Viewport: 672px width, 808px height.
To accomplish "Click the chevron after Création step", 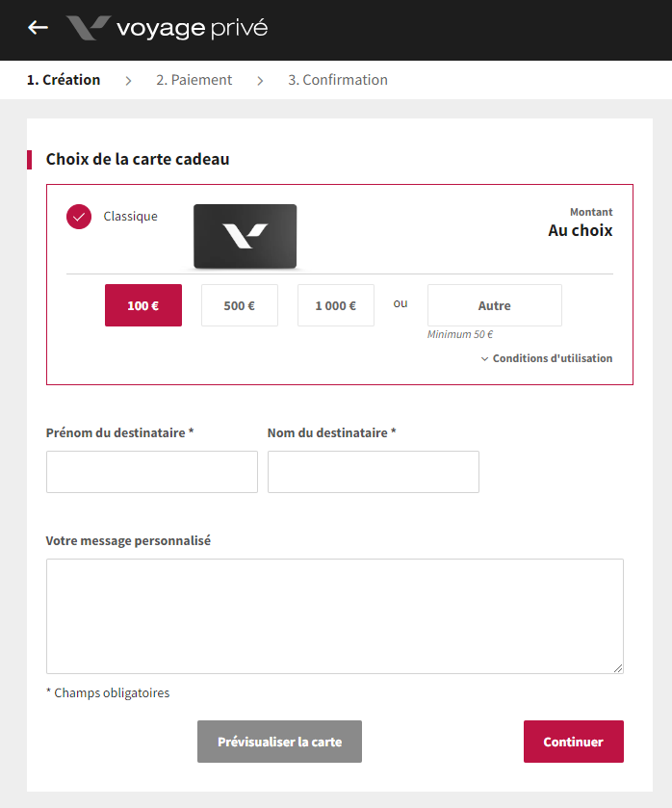I will click(128, 81).
